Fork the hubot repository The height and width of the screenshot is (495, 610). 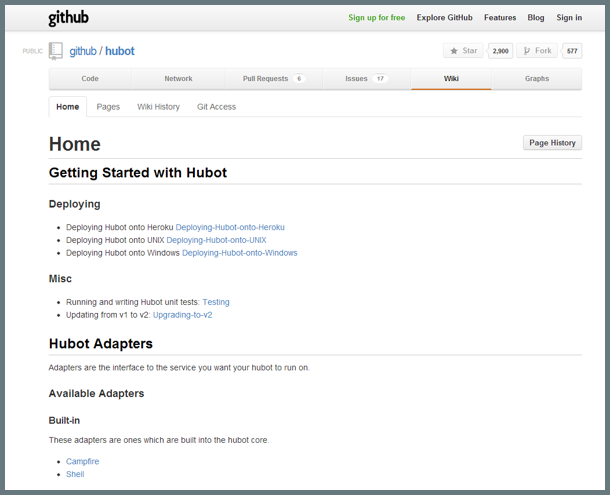tap(537, 51)
